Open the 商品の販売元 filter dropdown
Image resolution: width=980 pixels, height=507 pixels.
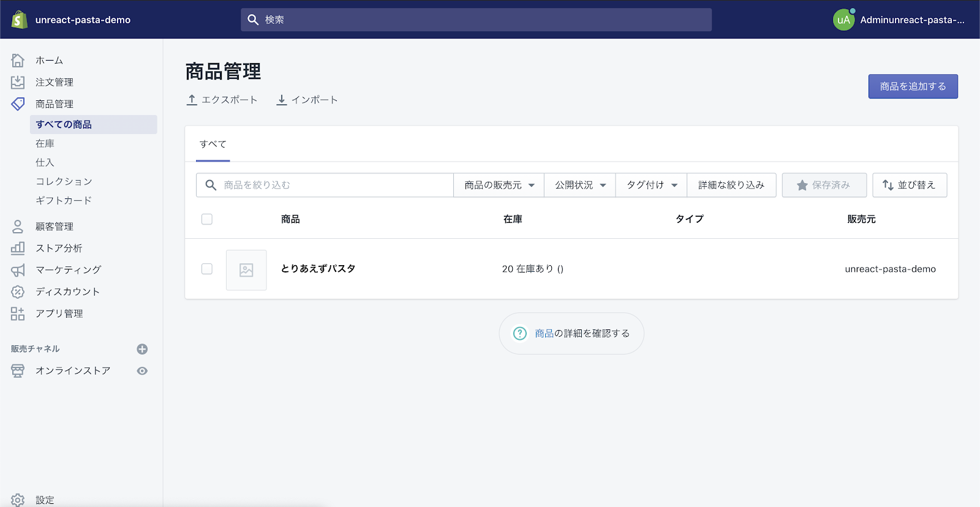(x=499, y=185)
